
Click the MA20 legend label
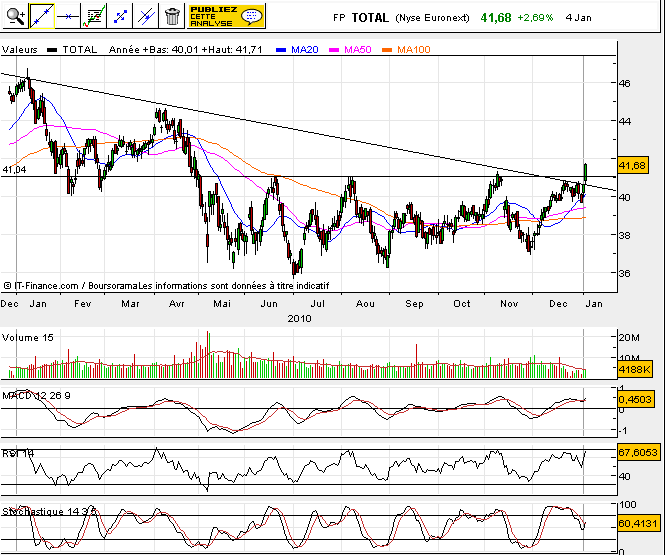(x=305, y=50)
